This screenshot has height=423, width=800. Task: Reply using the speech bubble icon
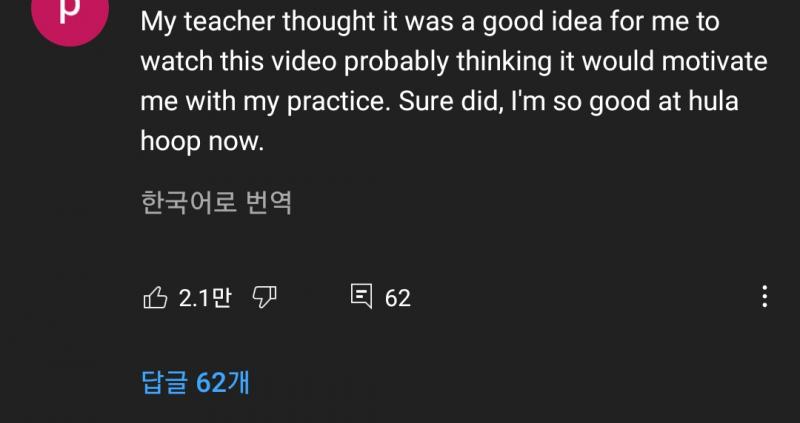(x=362, y=296)
